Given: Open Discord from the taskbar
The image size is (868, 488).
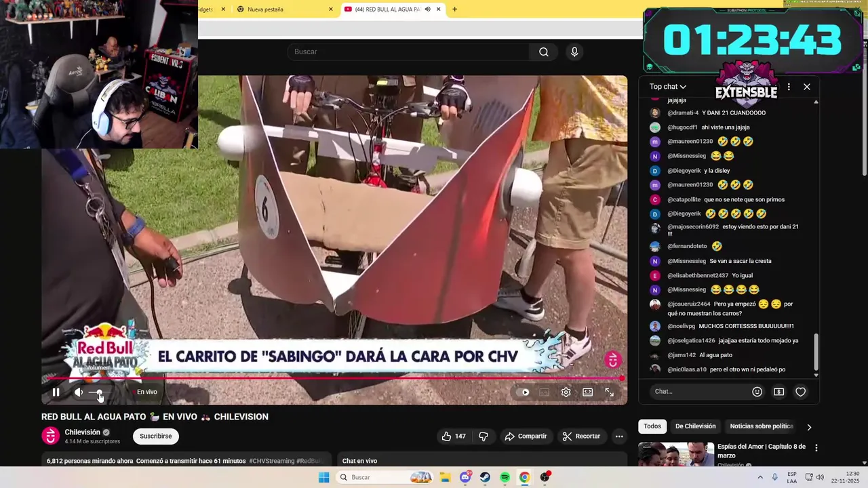Looking at the screenshot, I should 466,477.
